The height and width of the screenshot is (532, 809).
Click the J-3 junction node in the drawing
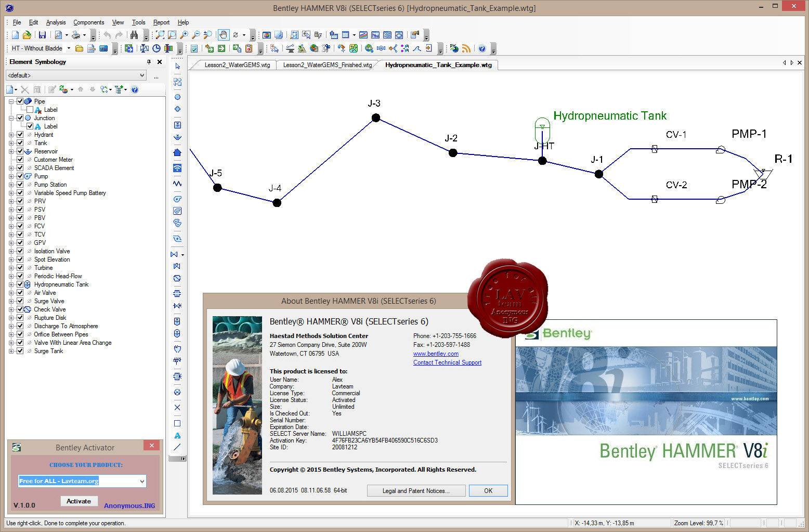click(376, 118)
